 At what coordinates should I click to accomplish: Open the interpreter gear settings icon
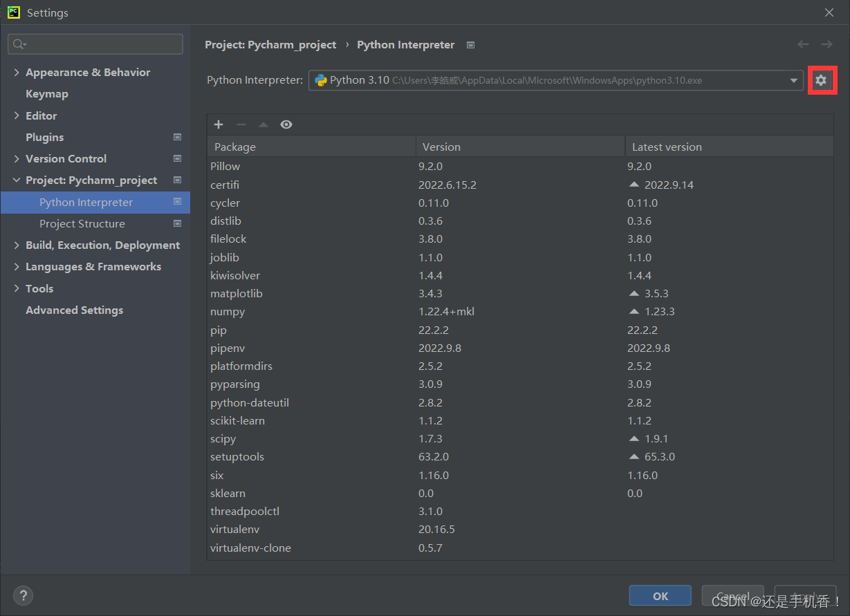coord(821,81)
